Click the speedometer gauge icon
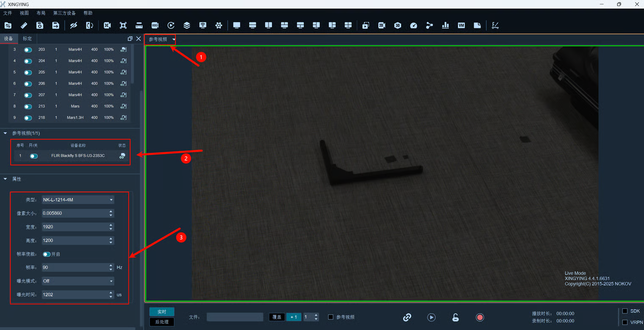This screenshot has height=330, width=644. point(414,25)
